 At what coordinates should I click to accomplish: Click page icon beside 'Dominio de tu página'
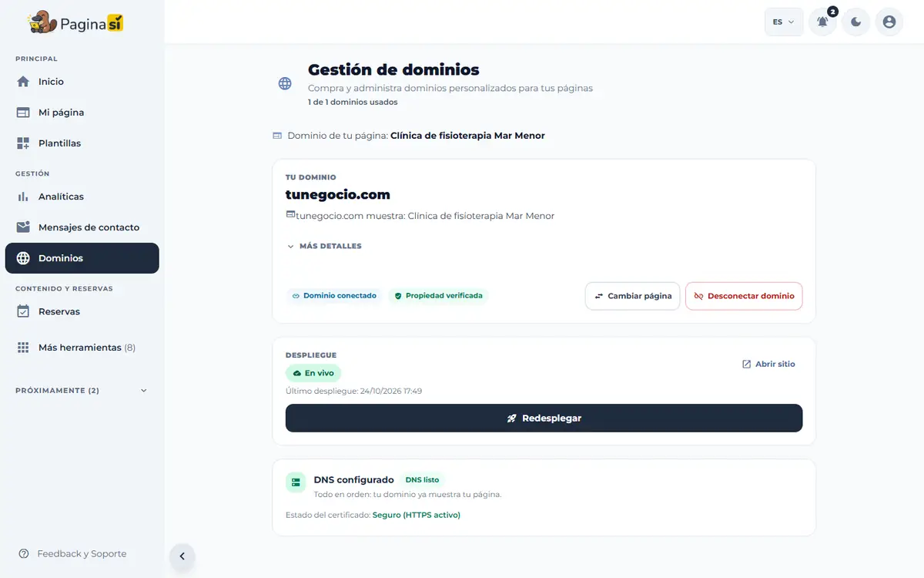277,136
